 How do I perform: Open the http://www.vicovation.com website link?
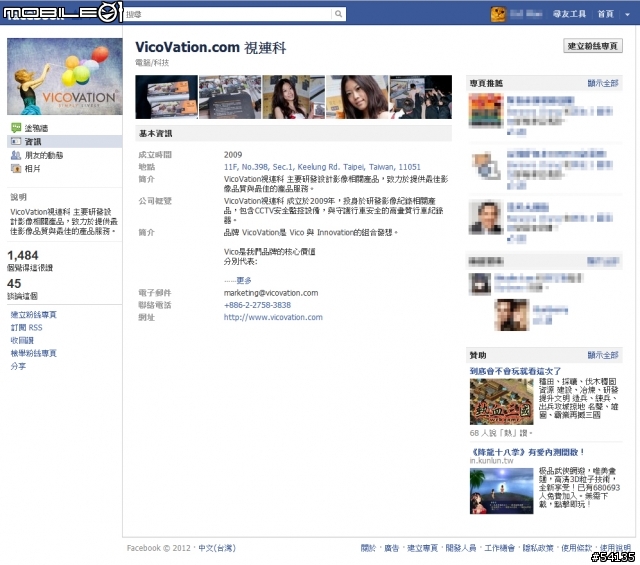(x=273, y=317)
